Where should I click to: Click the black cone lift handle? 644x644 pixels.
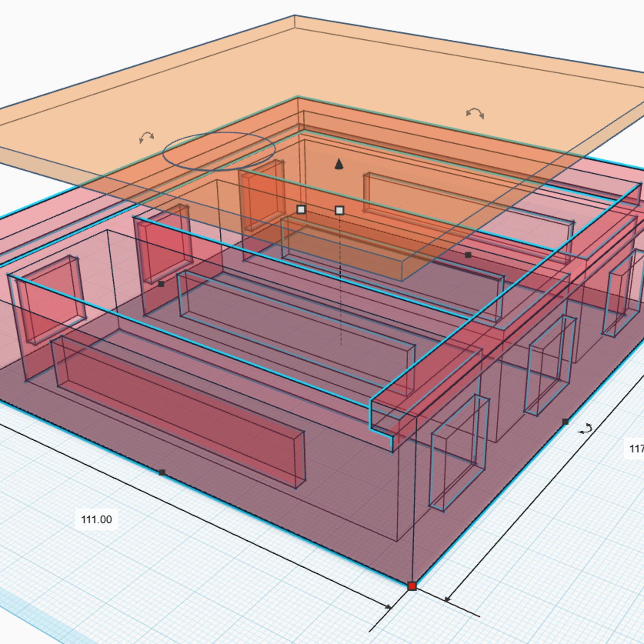point(339,164)
